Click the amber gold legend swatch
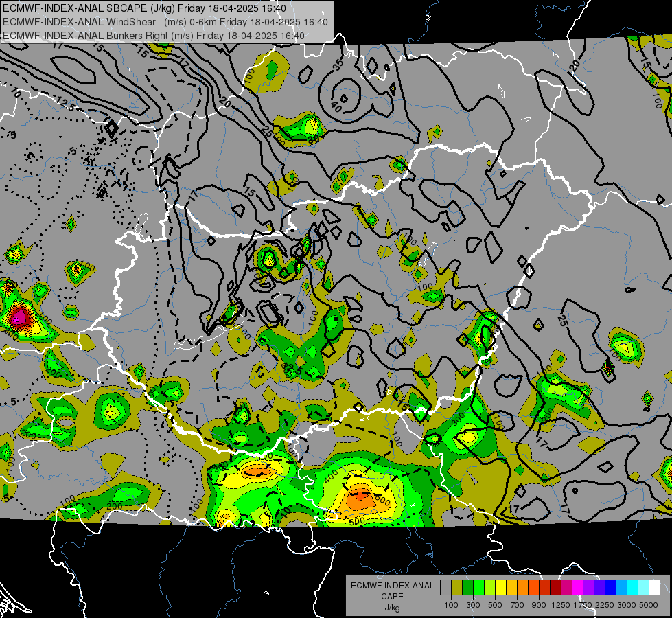The image size is (672, 618). coord(511,588)
